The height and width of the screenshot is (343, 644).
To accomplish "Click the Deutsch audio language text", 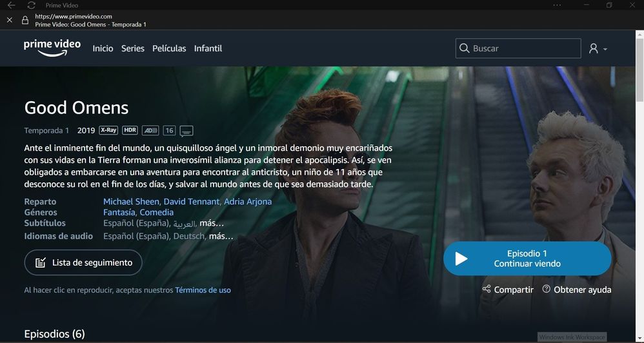I will tap(189, 237).
